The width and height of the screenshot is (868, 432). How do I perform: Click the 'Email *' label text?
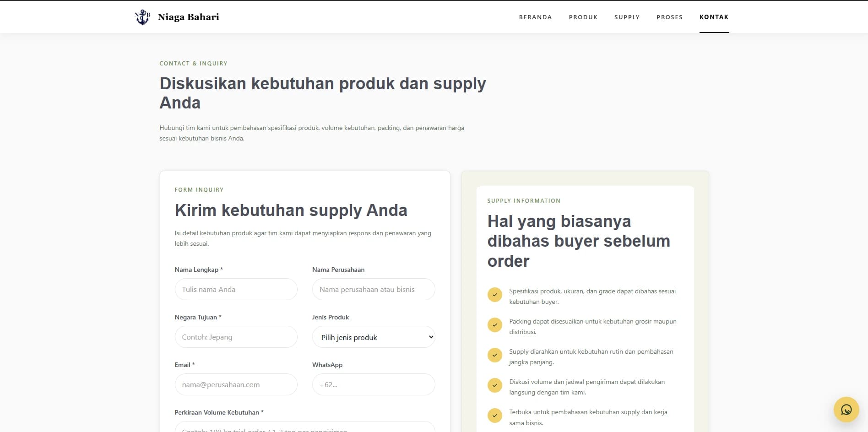point(184,365)
